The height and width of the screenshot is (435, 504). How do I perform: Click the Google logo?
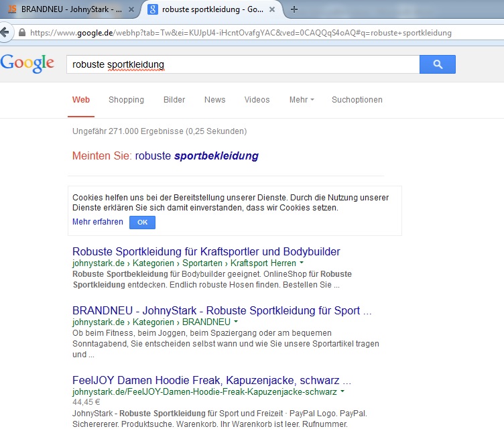[x=27, y=63]
